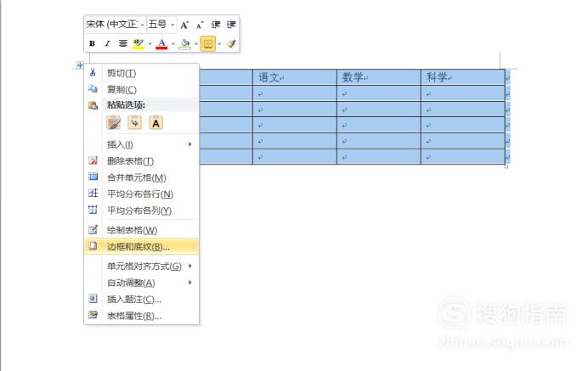Screen dimensions: 588x371
Task: Choose 删除表格(T) menu item
Action: click(141, 160)
